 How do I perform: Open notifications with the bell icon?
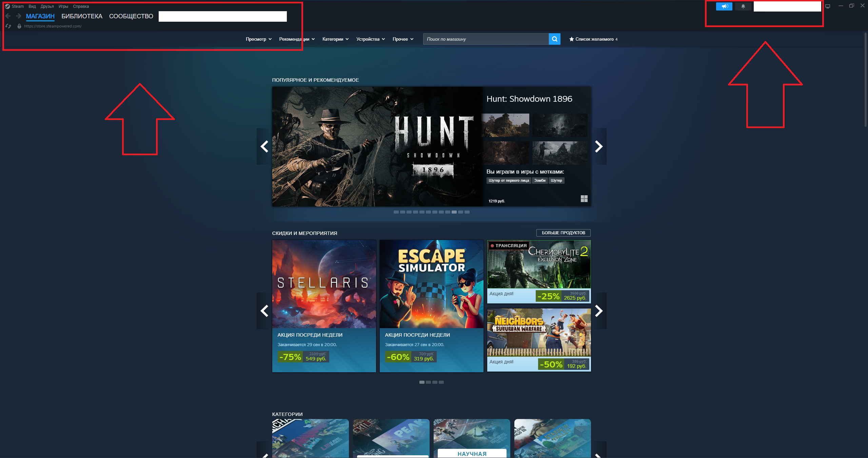[x=743, y=6]
